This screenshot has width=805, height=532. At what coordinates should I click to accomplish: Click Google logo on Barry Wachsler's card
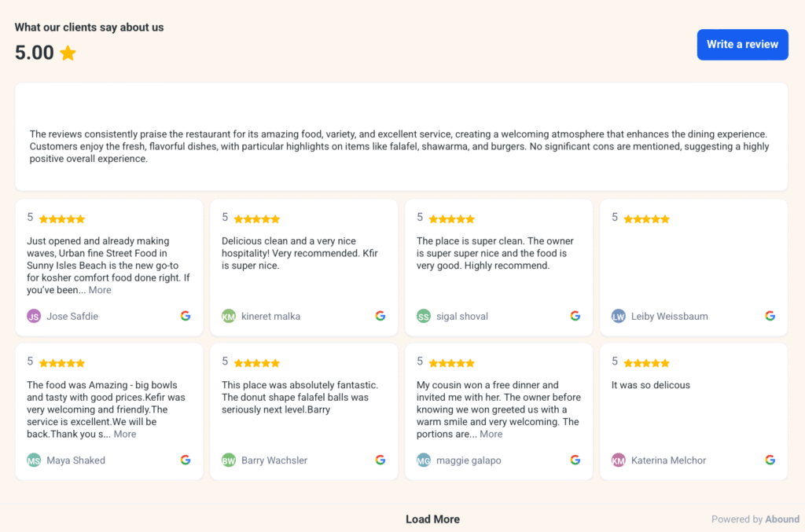click(x=380, y=460)
